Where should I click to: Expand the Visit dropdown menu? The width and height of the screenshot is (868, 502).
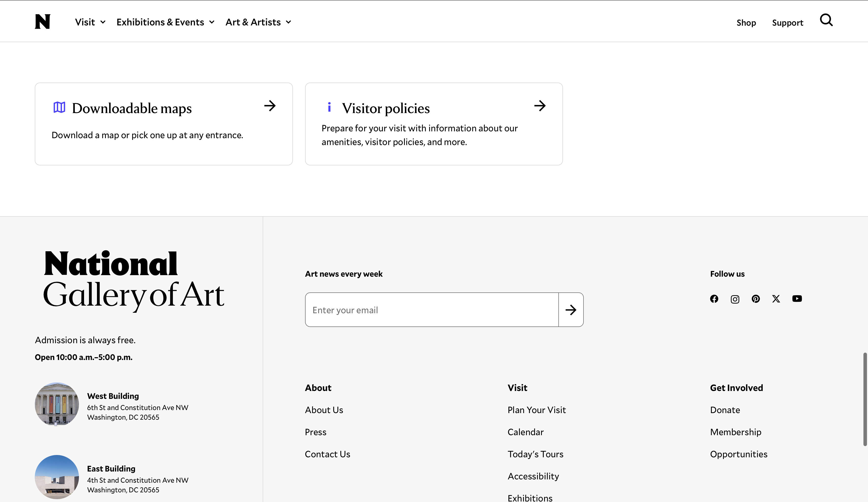point(90,22)
